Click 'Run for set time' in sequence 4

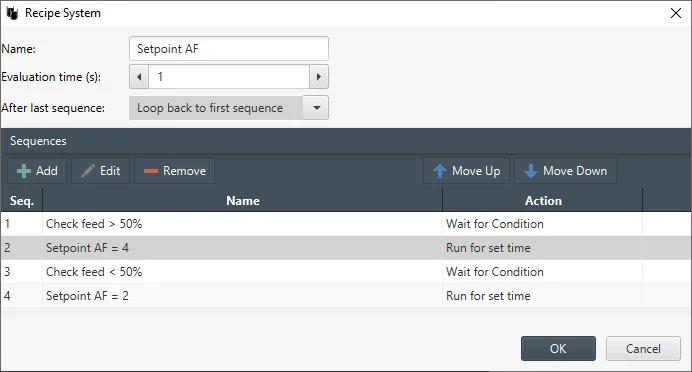(x=488, y=295)
